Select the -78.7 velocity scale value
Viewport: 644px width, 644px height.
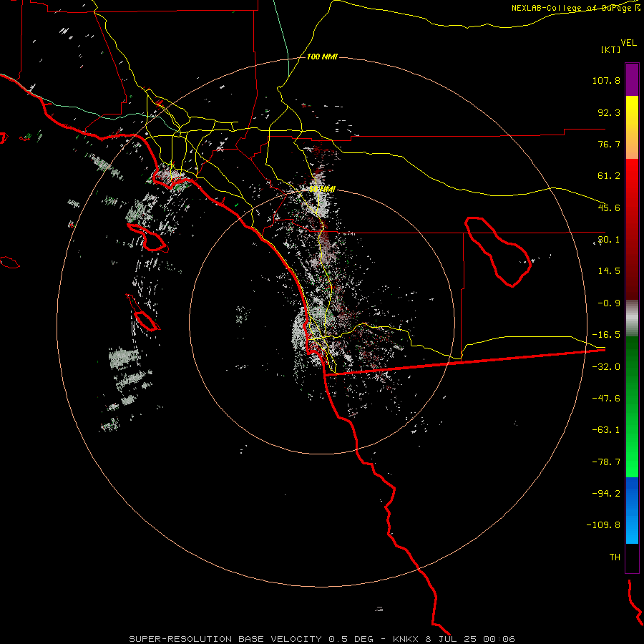point(606,462)
